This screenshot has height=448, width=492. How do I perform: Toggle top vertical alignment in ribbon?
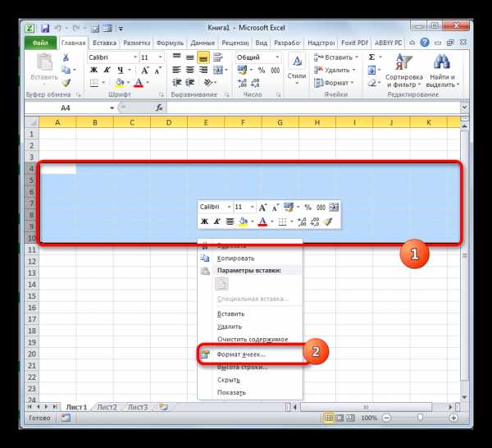(176, 57)
